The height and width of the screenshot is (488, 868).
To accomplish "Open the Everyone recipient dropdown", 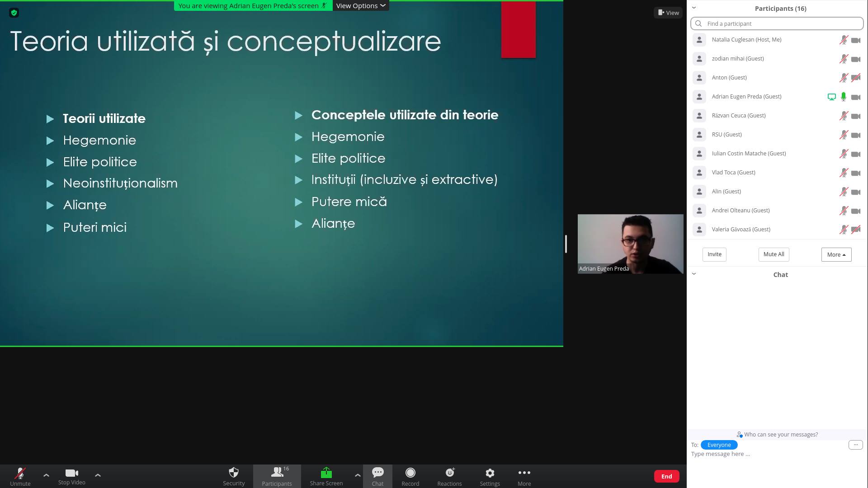I will pos(719,445).
